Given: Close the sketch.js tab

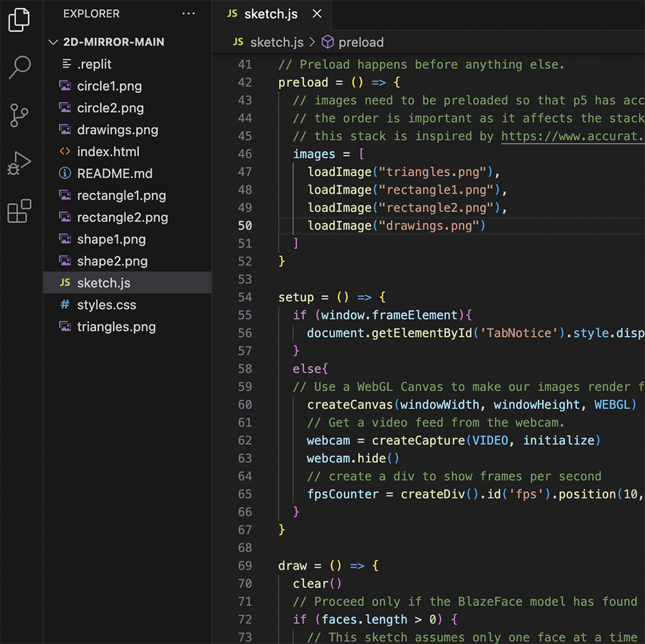Looking at the screenshot, I should click(x=316, y=13).
